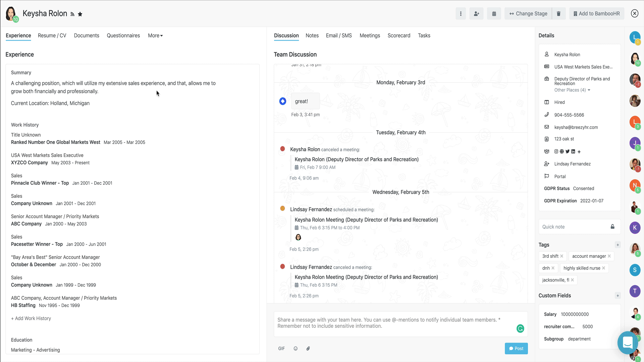644x362 pixels.
Task: Open the three-dot more options menu
Action: [461, 14]
